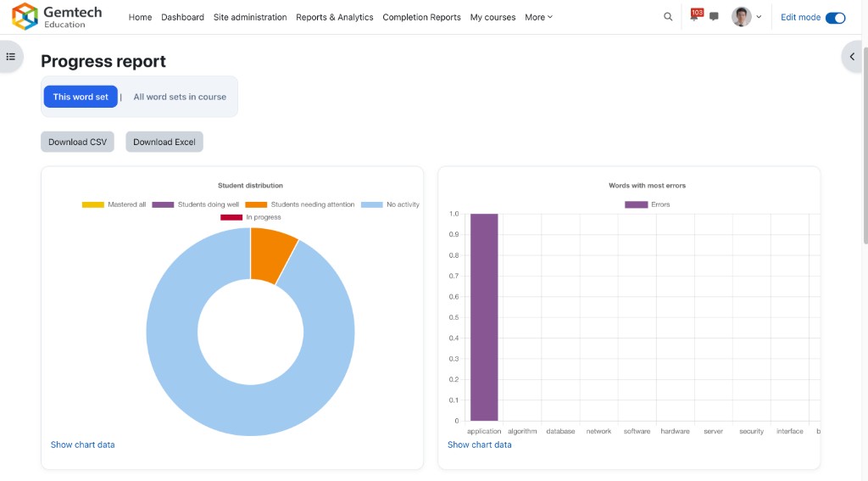This screenshot has width=868, height=481.
Task: Expand the More menu dropdown
Action: pos(538,17)
